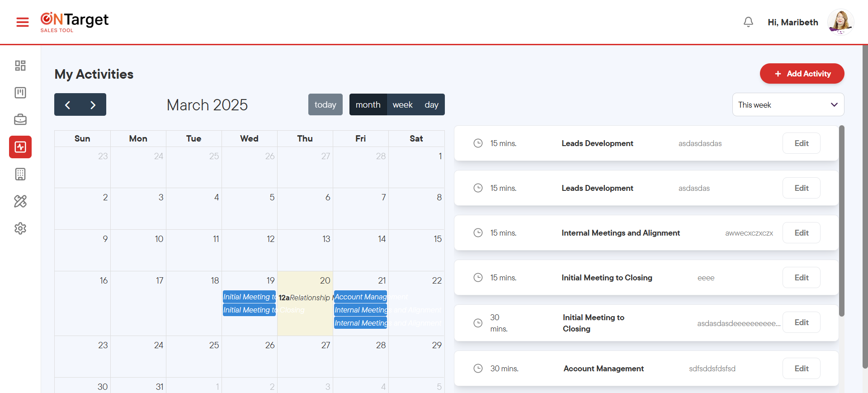The width and height of the screenshot is (868, 393).
Task: Expand the This week dropdown
Action: click(788, 105)
